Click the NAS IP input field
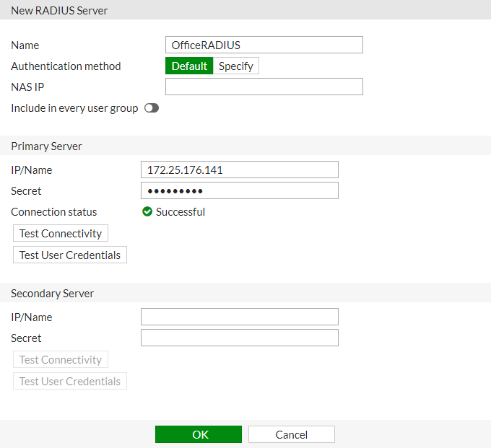 [x=264, y=87]
